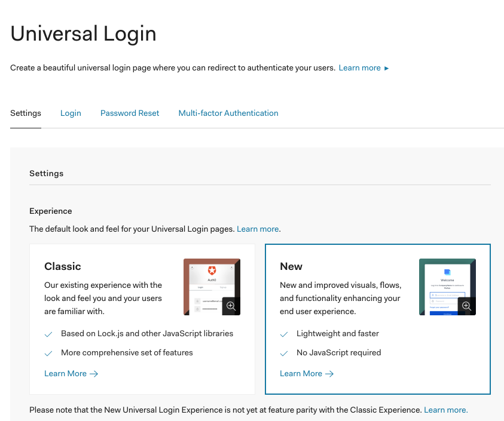The width and height of the screenshot is (504, 421).
Task: Click the arrow icon beside New's Learn More
Action: 328,373
